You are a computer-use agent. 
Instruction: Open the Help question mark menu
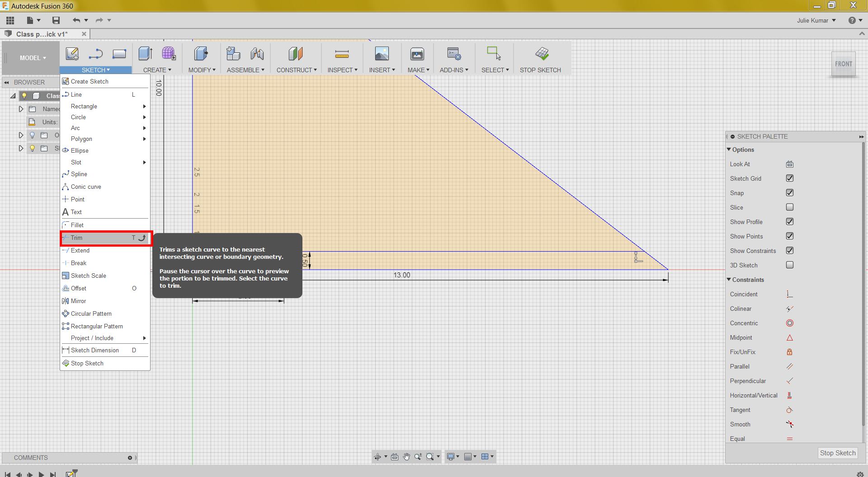pos(855,20)
